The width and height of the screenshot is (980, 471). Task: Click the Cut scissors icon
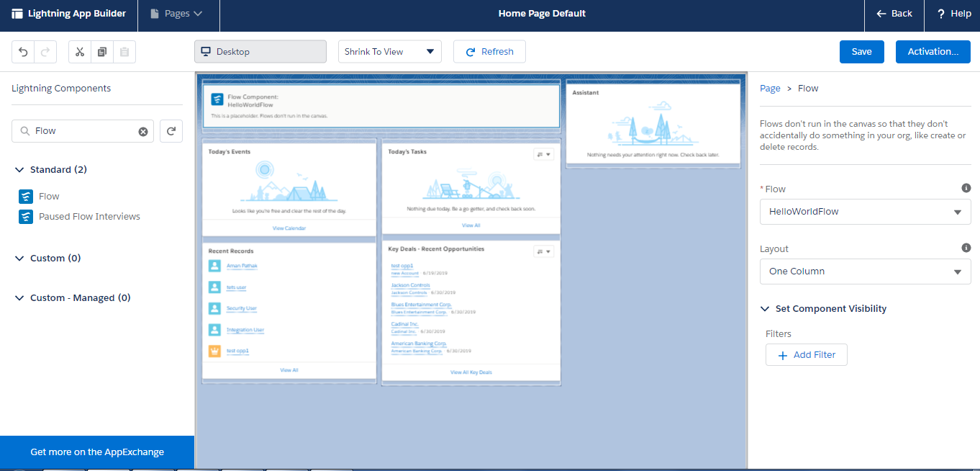pyautogui.click(x=80, y=52)
